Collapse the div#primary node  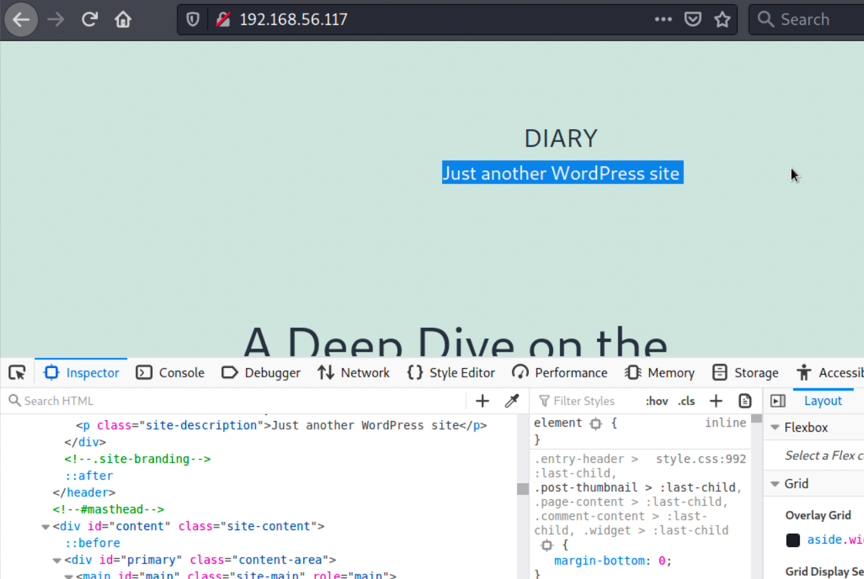coord(57,560)
